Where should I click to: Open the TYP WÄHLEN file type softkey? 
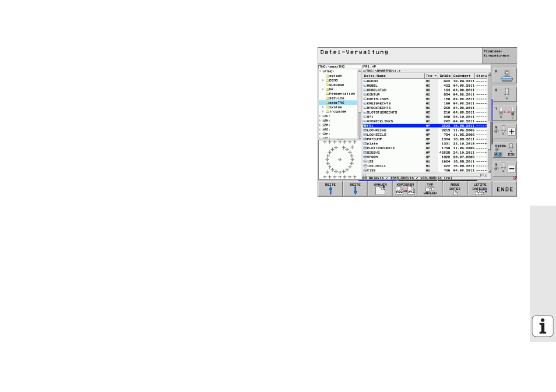point(430,189)
